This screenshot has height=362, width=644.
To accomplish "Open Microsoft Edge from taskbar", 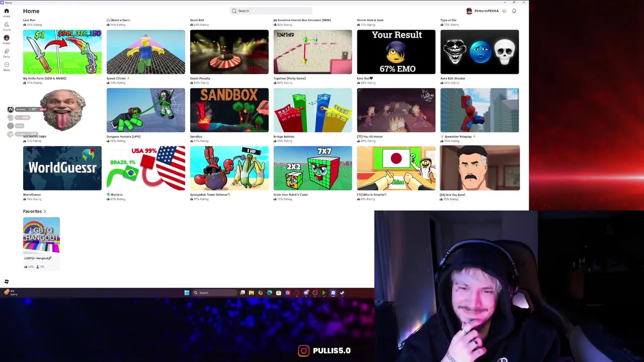I will click(269, 293).
